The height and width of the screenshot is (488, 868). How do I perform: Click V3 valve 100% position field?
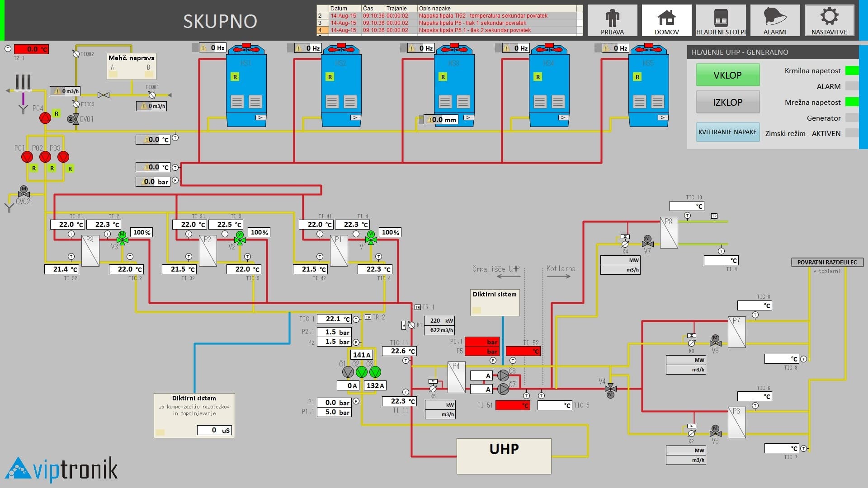142,232
